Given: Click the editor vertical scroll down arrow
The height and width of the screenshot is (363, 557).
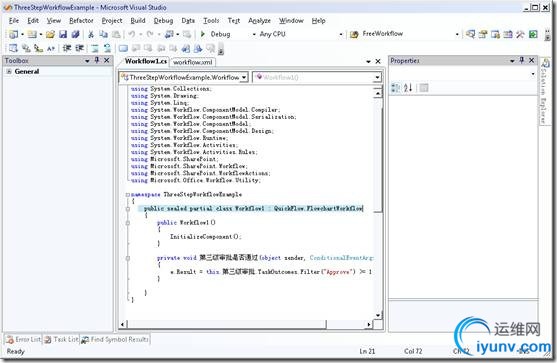Looking at the screenshot, I should (x=378, y=315).
